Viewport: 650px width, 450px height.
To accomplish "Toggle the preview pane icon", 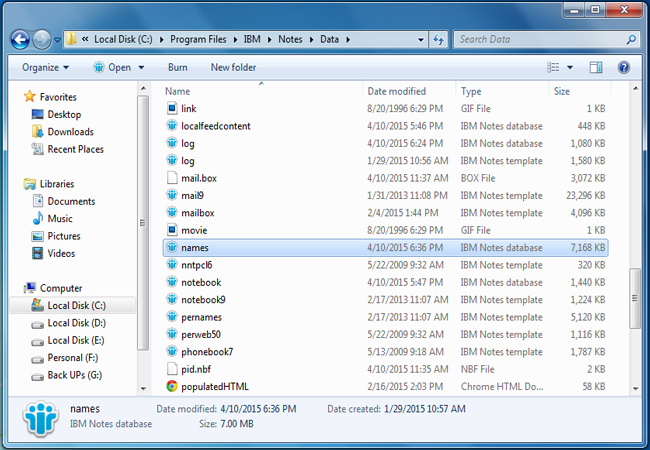I will pyautogui.click(x=596, y=67).
